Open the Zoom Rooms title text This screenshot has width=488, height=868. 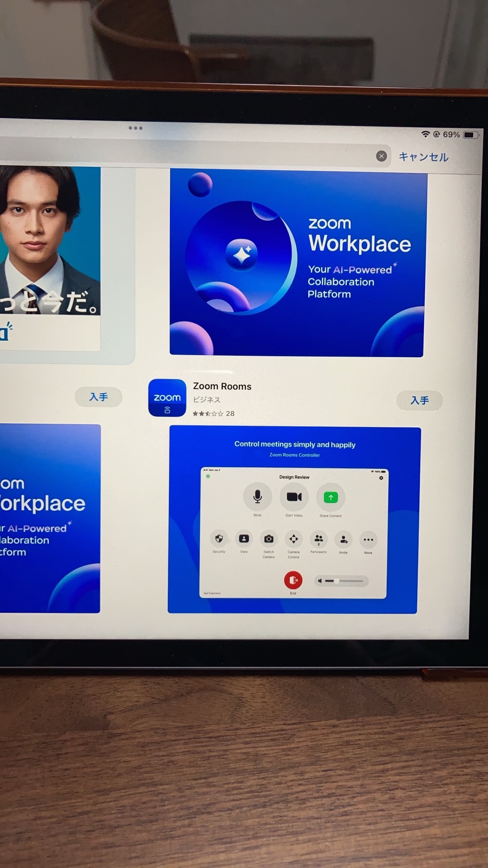click(222, 386)
